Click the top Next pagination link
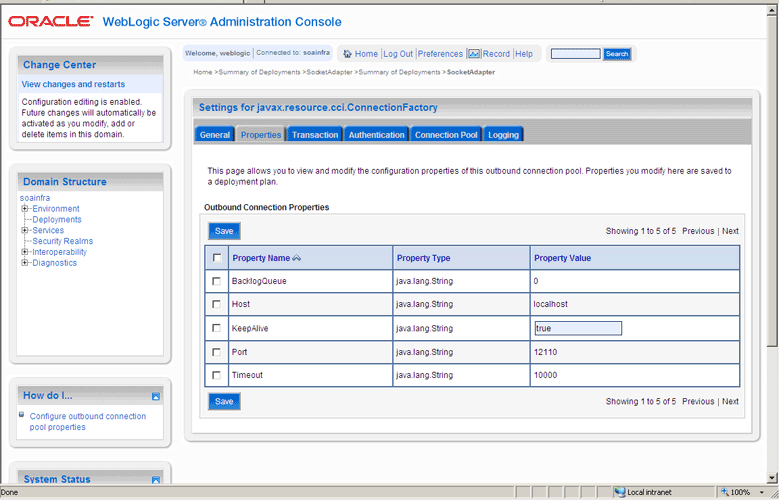This screenshot has height=500, width=779. 730,231
